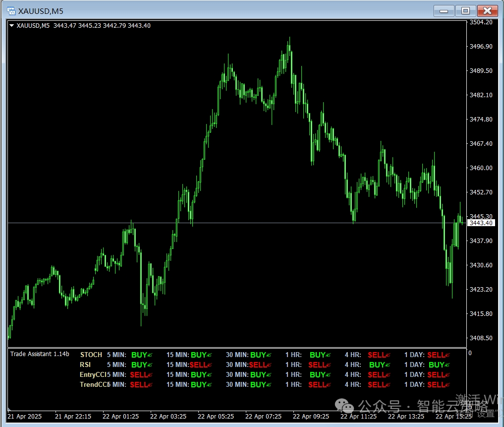Screen dimensions: 504x427
Task: Click the EntryCCI 5 MIN SELL signal
Action: pos(141,374)
